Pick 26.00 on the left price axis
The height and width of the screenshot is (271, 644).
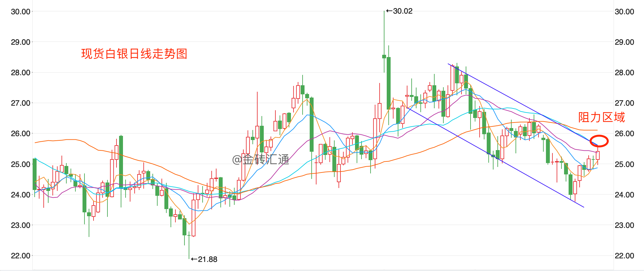click(21, 134)
